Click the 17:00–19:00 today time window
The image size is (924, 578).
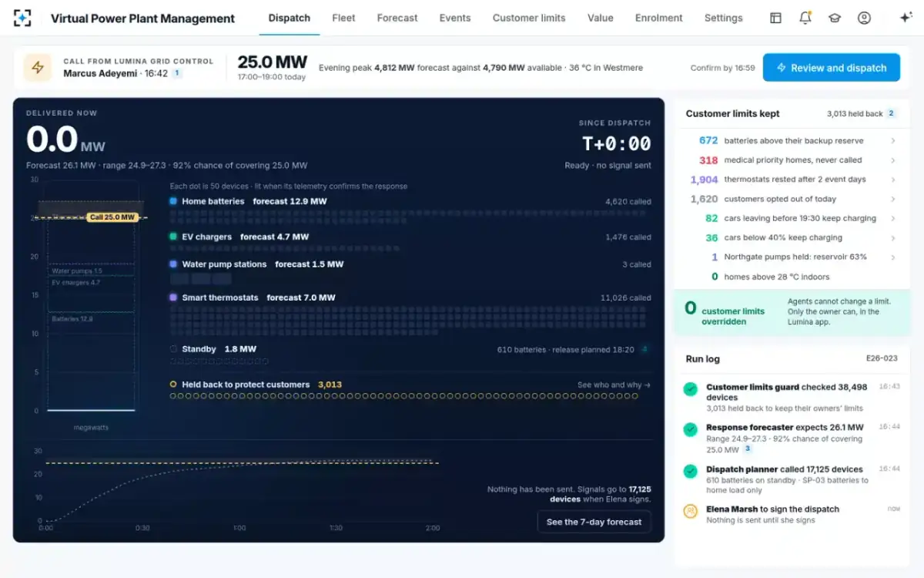(271, 77)
